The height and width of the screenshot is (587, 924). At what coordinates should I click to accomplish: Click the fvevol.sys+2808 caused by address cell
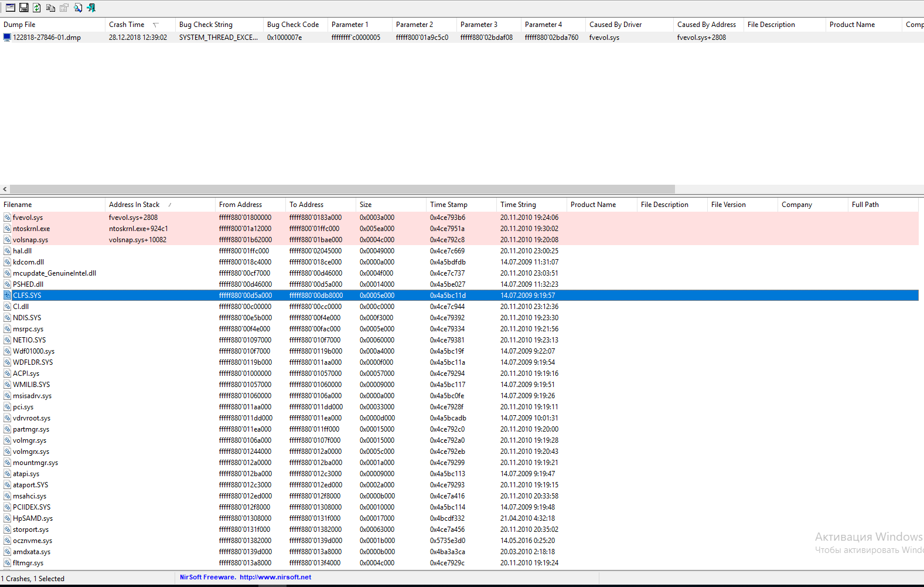pos(701,37)
